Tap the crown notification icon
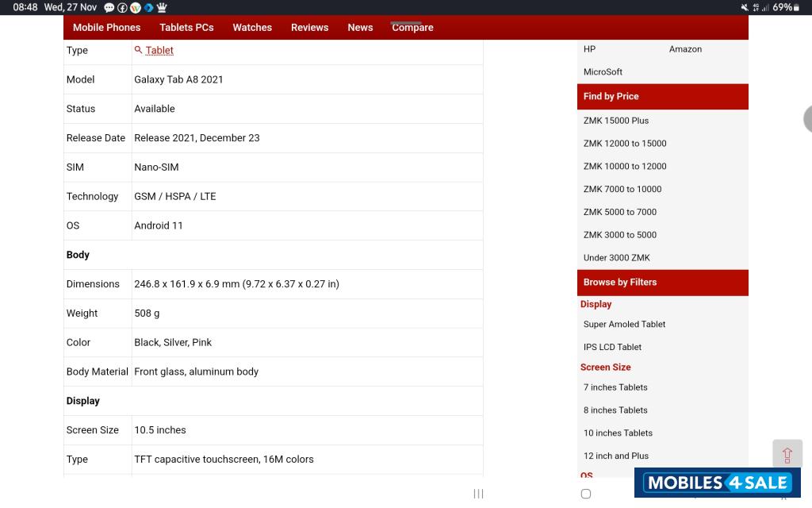This screenshot has height=508, width=812. [x=162, y=7]
